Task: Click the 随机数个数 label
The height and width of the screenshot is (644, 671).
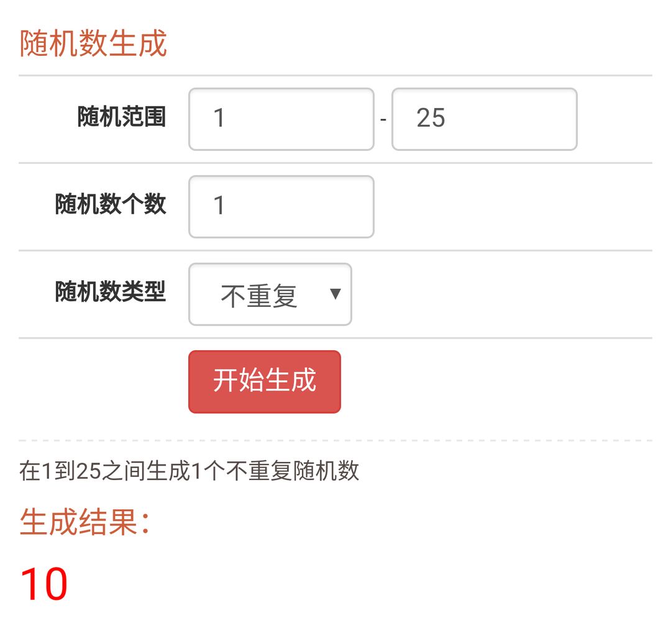Action: click(x=111, y=204)
